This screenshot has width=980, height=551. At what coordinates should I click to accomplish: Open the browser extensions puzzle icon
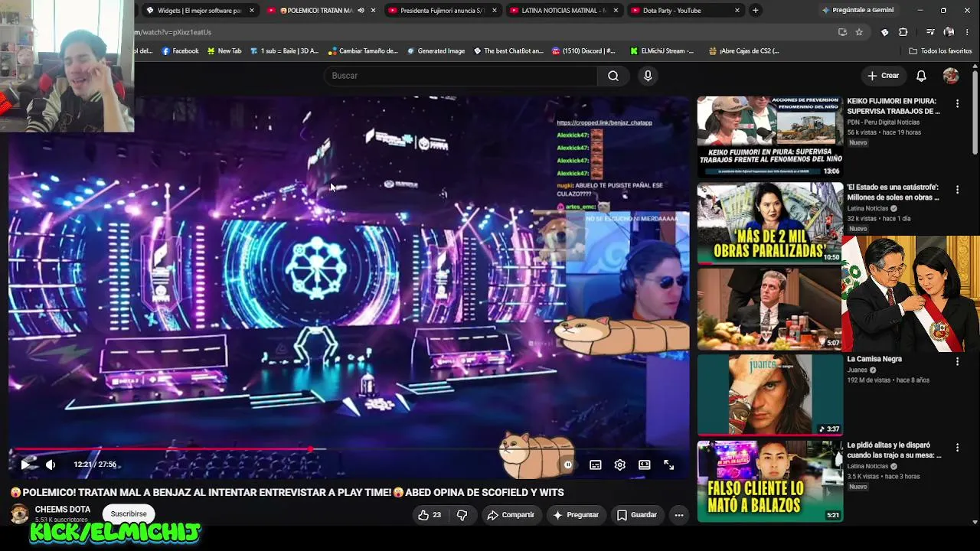click(903, 32)
